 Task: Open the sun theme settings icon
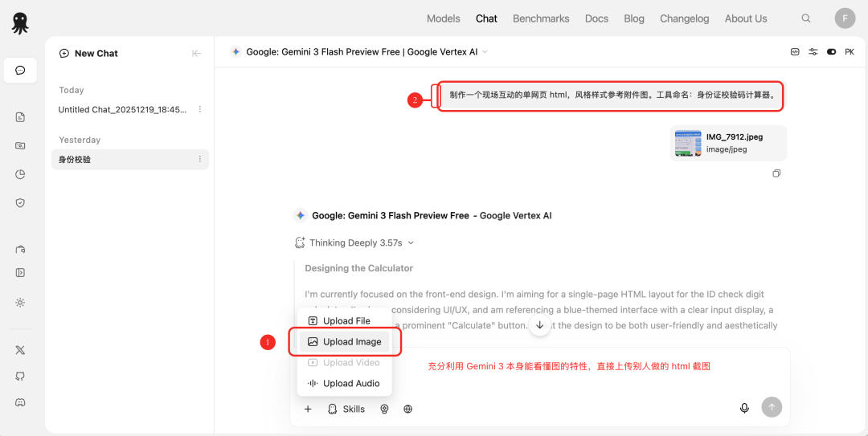[x=20, y=303]
